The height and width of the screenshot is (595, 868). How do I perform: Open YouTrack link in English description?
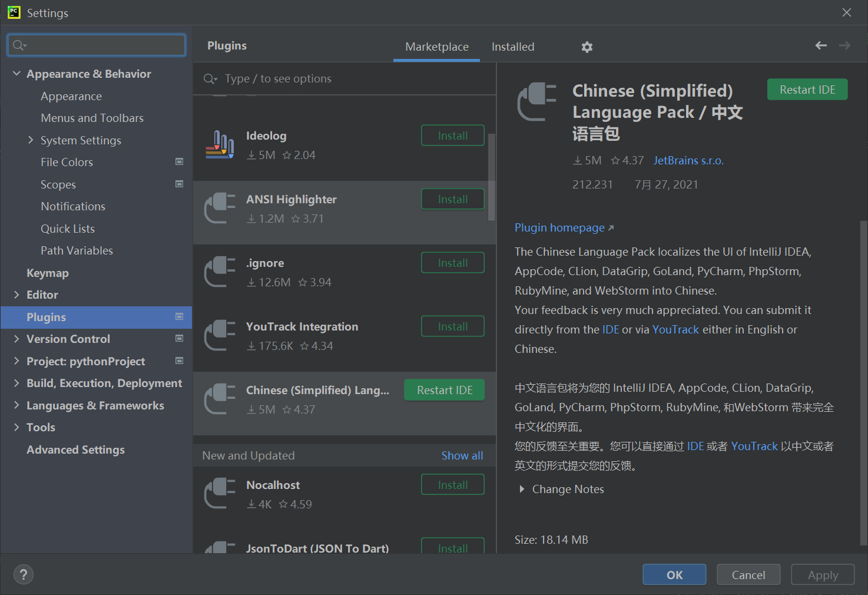675,329
